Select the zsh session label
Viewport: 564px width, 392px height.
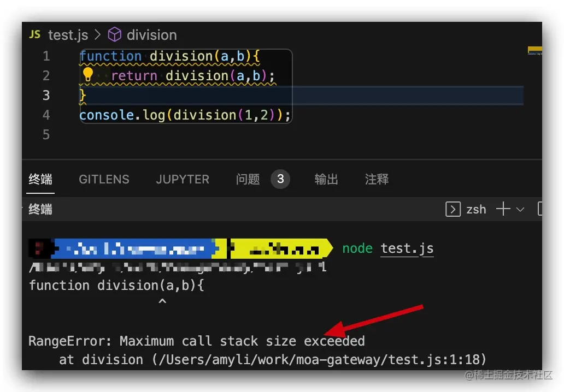(476, 209)
